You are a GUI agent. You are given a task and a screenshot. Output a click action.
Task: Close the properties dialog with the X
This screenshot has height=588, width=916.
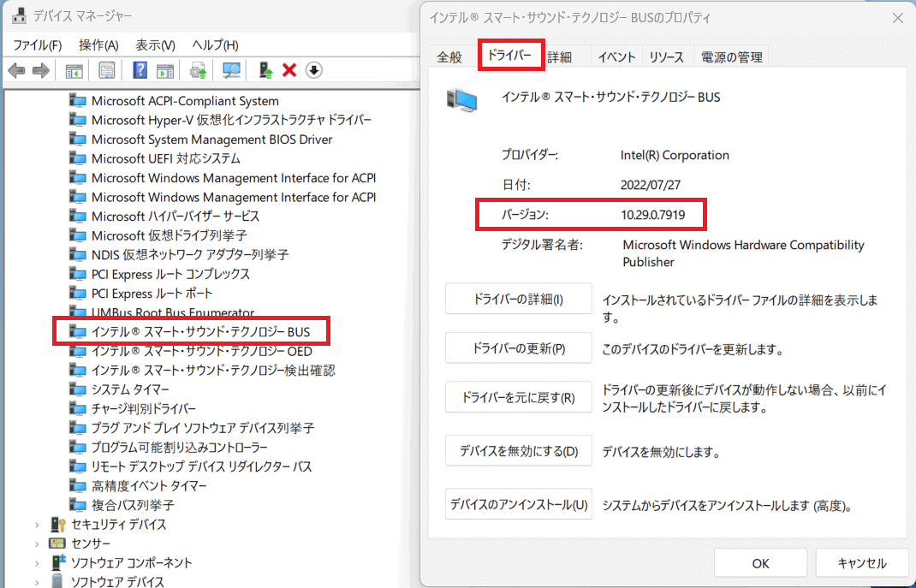point(898,18)
